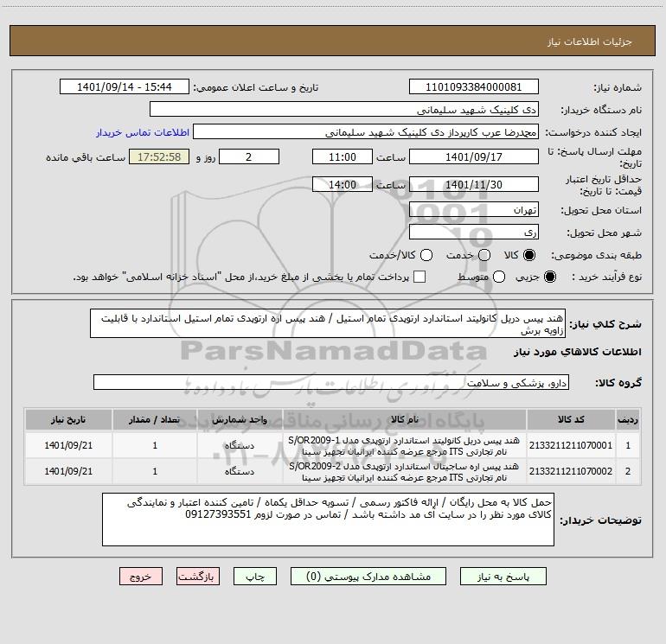Open مشاهده مدارک پیوستی (0) button

368,577
